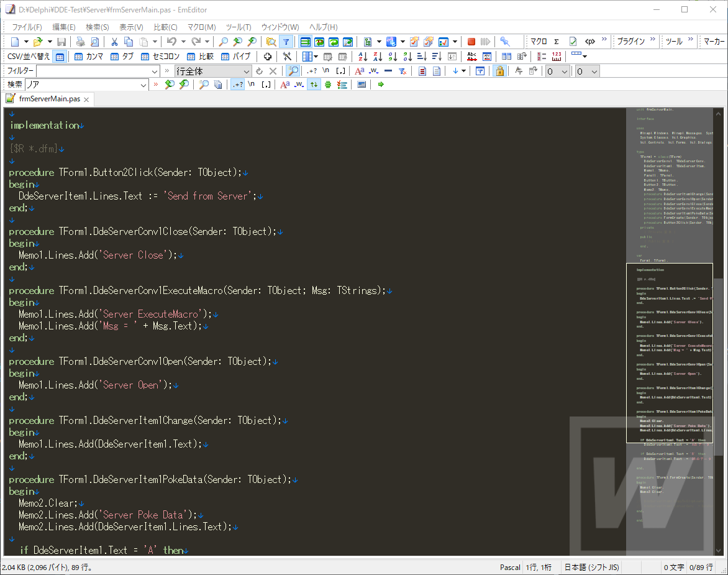Open the 検索(S) menu
The width and height of the screenshot is (728, 575).
tap(98, 27)
